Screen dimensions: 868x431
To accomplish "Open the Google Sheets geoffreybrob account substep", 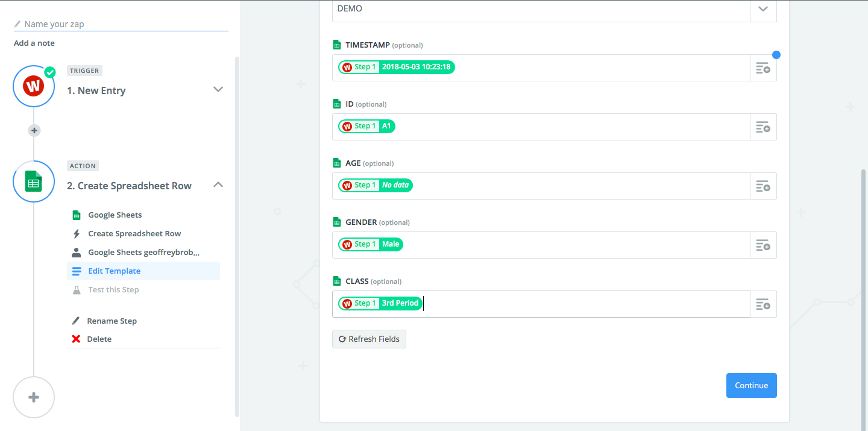I will (x=143, y=252).
